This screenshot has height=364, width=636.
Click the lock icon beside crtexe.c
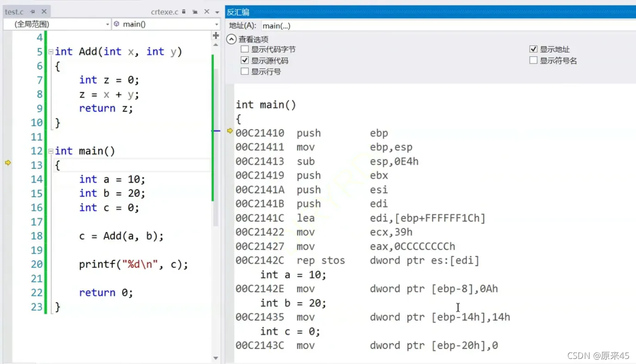tap(184, 12)
